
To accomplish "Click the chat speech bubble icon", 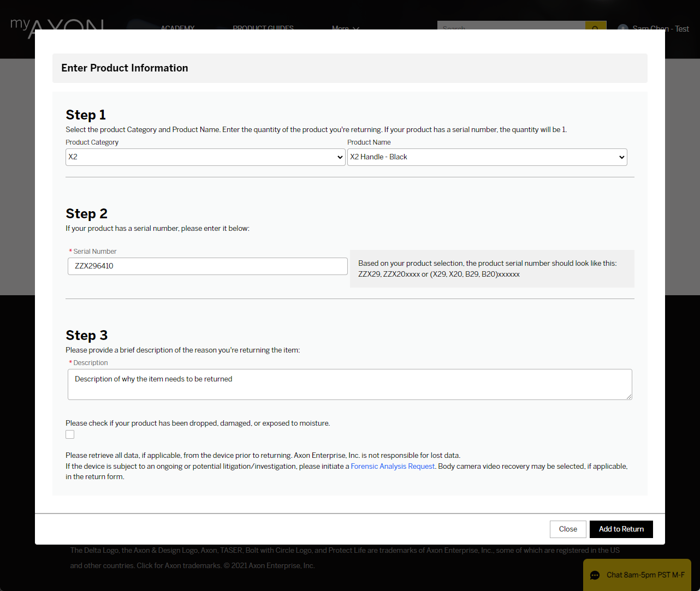I will pos(595,575).
